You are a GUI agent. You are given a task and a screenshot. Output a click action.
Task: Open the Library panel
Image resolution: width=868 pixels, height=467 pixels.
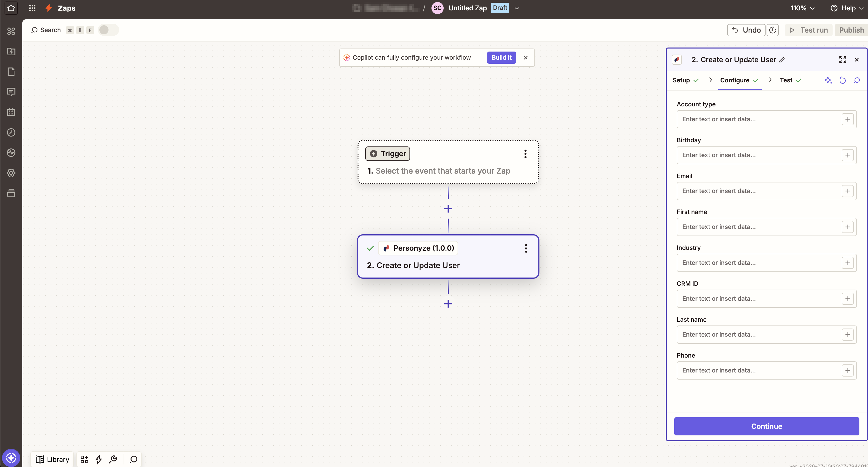53,459
